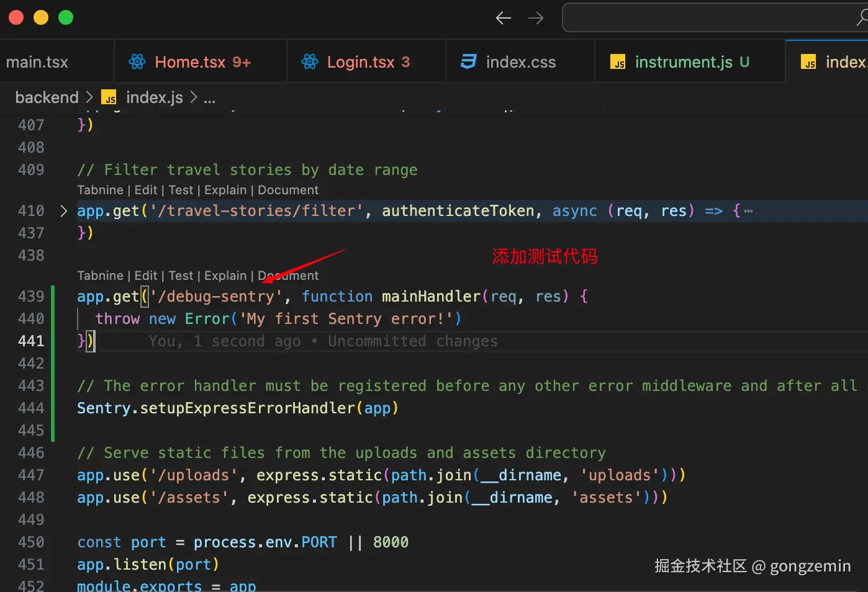Open the instrument.js tab

(690, 62)
